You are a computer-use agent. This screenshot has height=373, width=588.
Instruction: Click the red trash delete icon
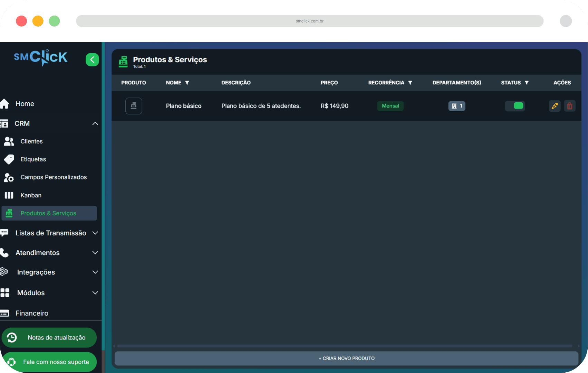tap(569, 106)
